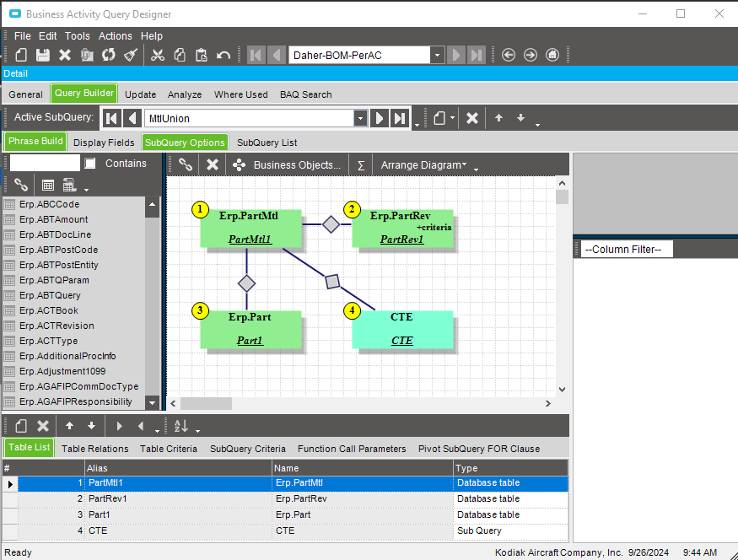This screenshot has width=738, height=560.
Task: Open the Arrange Diagram dropdown
Action: pyautogui.click(x=423, y=165)
